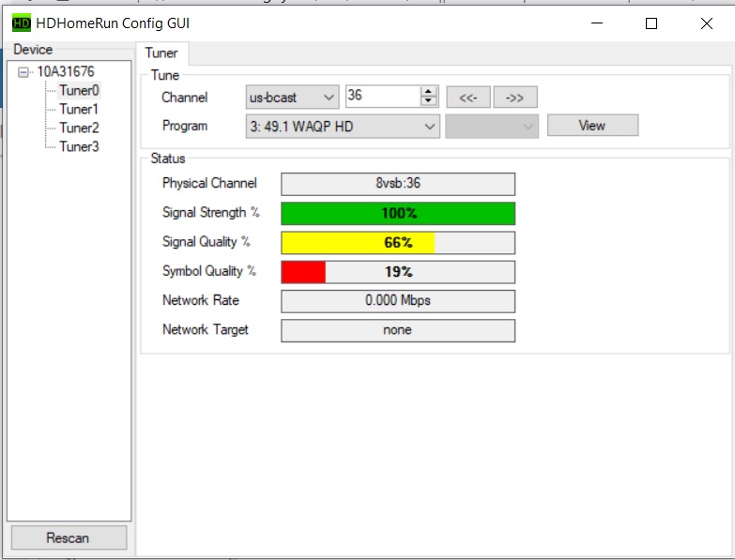Viewport: 735px width, 560px height.
Task: Click the Signal Strength % label
Action: click(x=211, y=213)
